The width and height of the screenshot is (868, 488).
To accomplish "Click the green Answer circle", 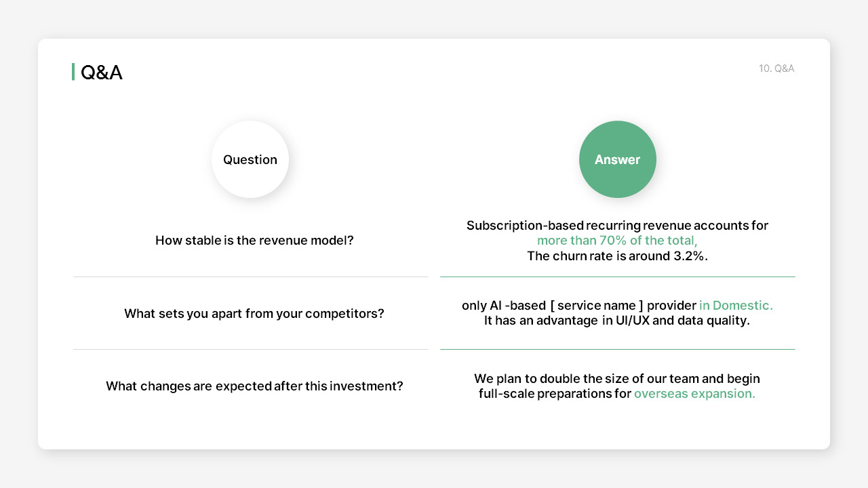I will [x=618, y=159].
